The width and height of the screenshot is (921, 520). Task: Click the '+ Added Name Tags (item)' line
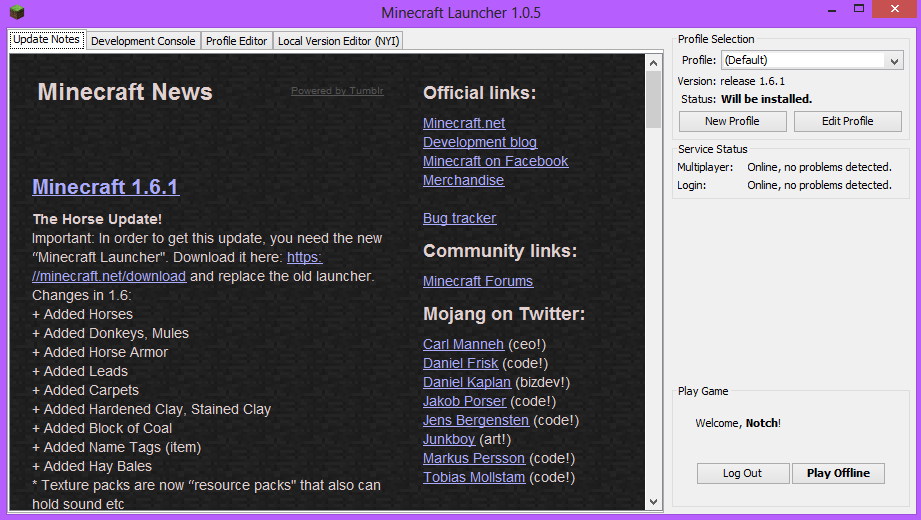pos(116,447)
